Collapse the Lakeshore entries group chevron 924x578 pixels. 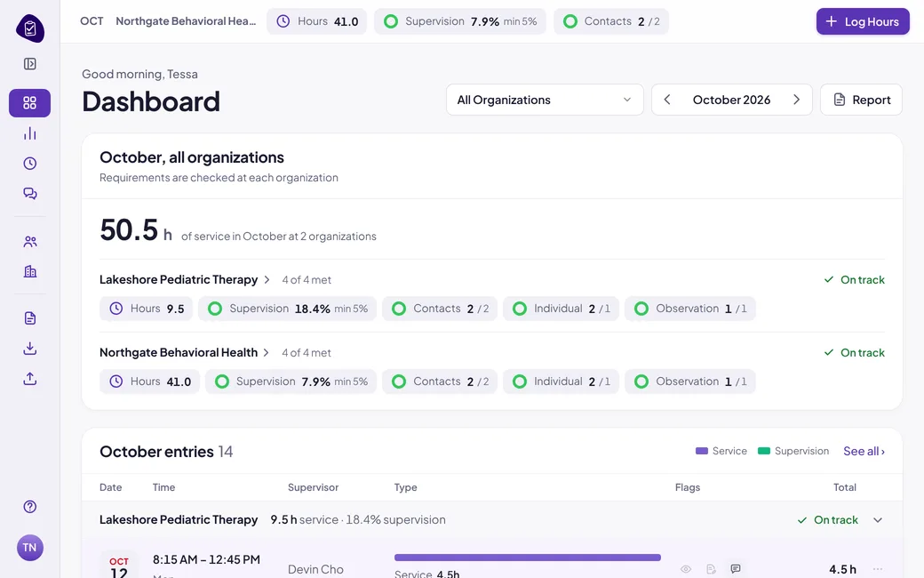pos(878,520)
